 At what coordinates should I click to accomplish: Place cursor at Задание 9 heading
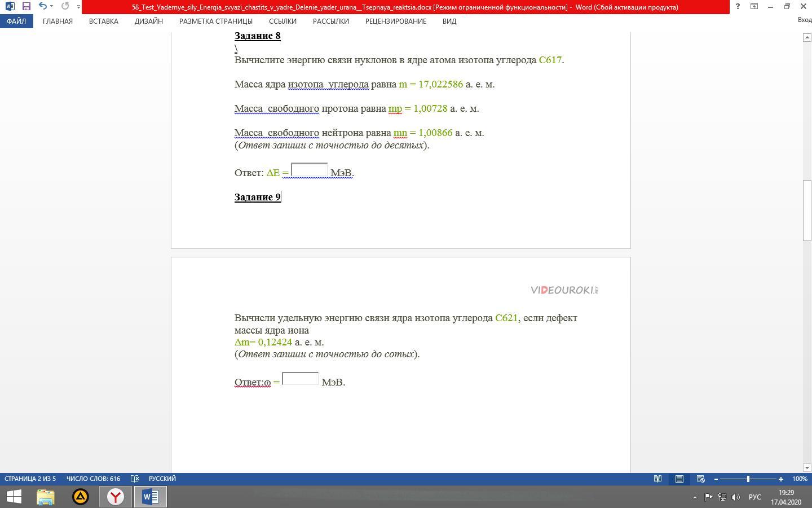[258, 197]
